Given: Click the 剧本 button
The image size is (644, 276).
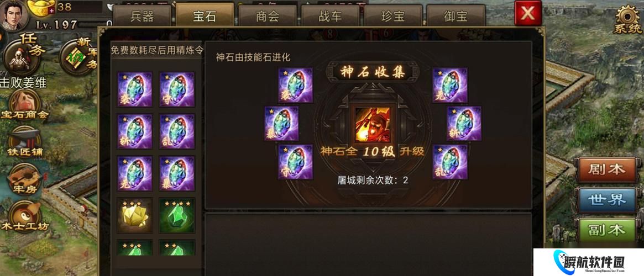Looking at the screenshot, I should pyautogui.click(x=606, y=170).
